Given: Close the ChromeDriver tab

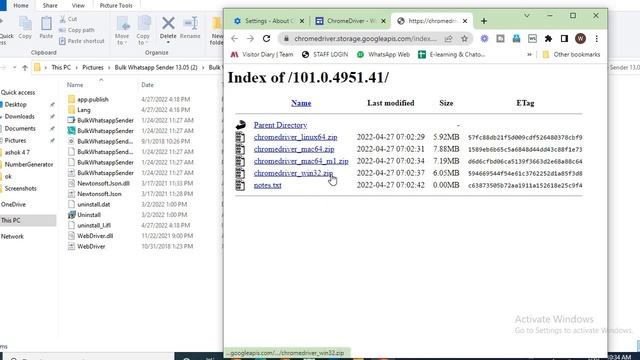Looking at the screenshot, I should 383,21.
